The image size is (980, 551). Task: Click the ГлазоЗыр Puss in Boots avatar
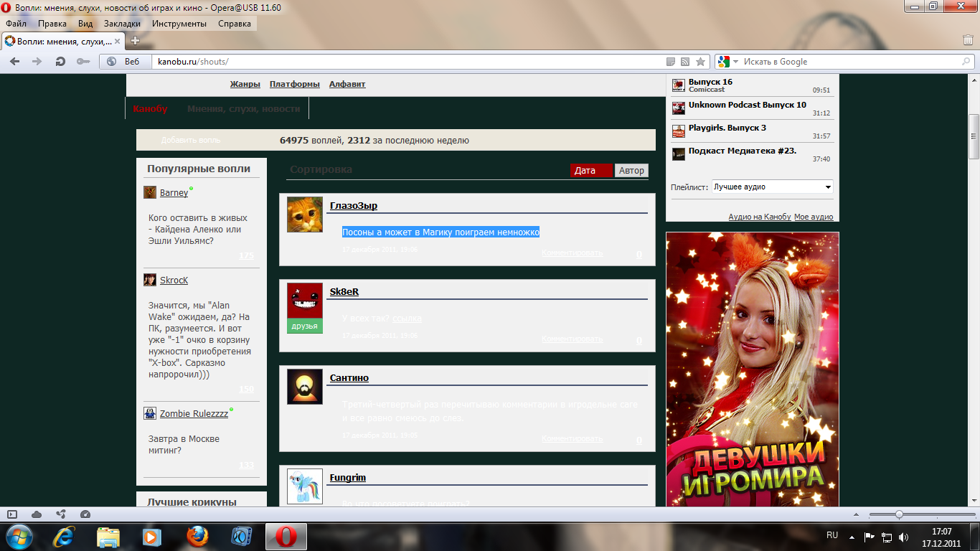click(305, 215)
